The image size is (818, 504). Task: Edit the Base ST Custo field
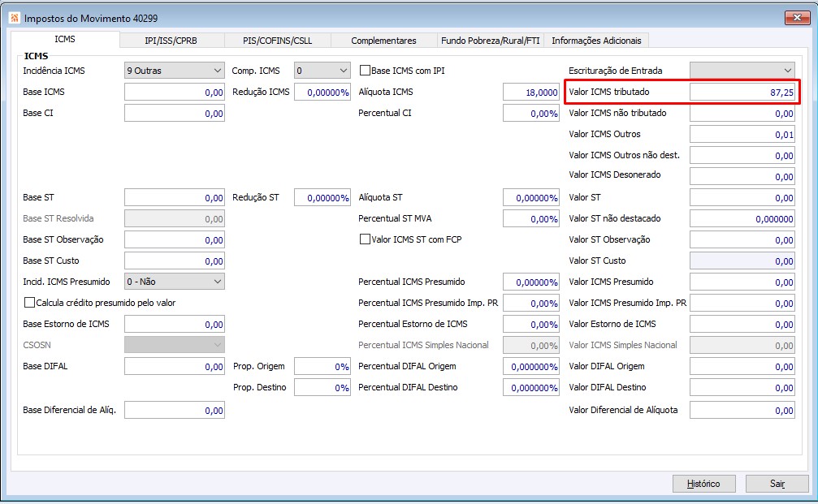click(x=175, y=261)
